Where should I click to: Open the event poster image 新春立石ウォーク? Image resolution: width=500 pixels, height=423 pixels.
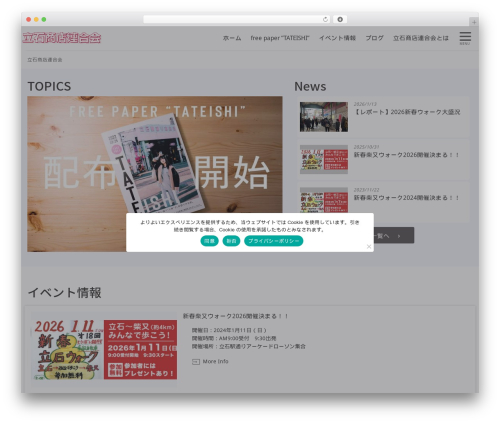tap(104, 350)
